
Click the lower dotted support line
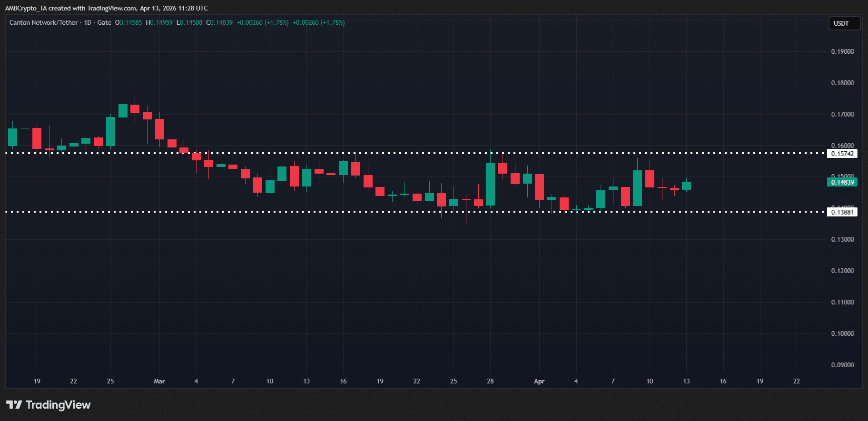(286, 212)
